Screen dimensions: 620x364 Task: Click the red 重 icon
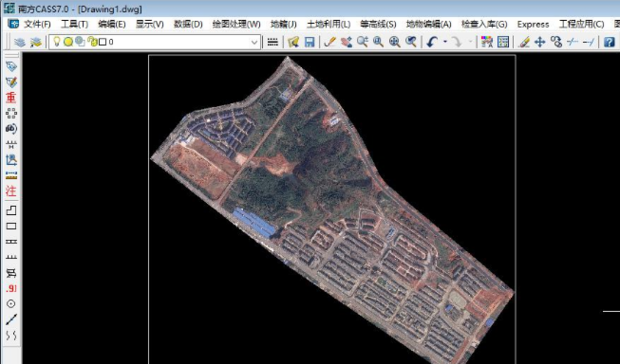11,98
